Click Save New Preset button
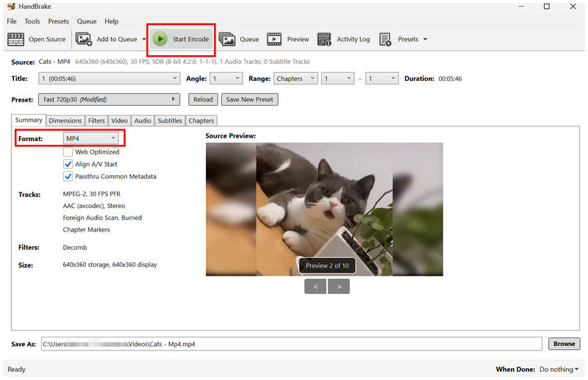This screenshot has width=588, height=380. pos(250,99)
